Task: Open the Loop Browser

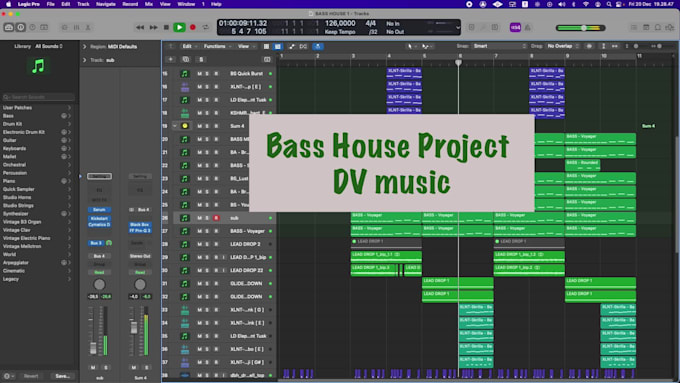Action: pos(658,27)
